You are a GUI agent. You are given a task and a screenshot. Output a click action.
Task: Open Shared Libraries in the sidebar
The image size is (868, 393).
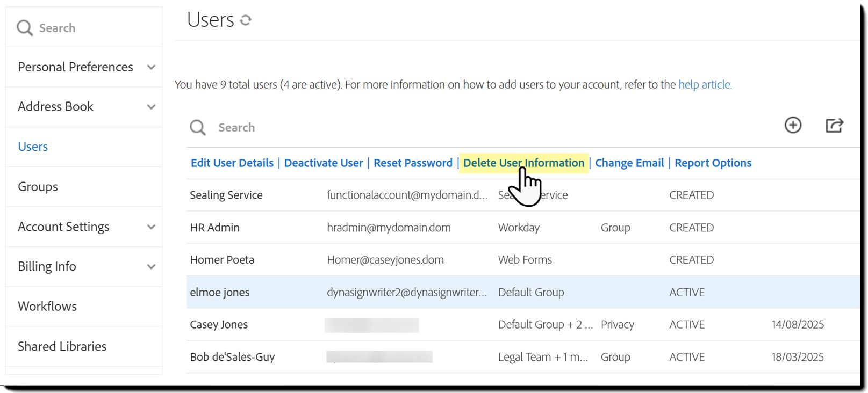tap(62, 346)
